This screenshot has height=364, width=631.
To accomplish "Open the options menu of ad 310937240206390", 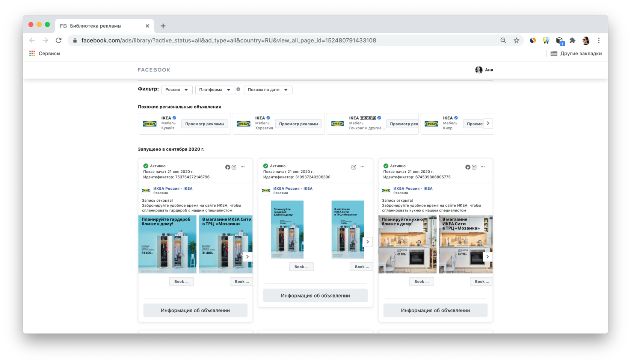I will pyautogui.click(x=362, y=167).
